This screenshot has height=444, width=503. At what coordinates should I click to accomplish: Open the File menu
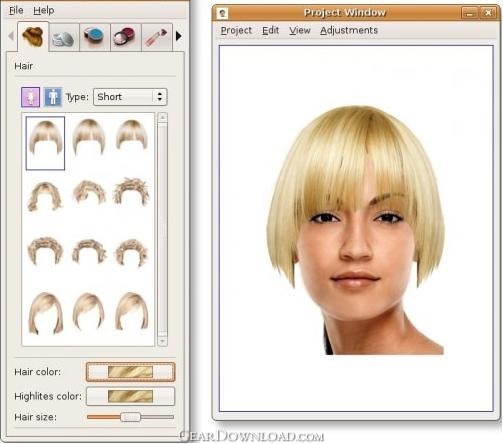pyautogui.click(x=16, y=11)
